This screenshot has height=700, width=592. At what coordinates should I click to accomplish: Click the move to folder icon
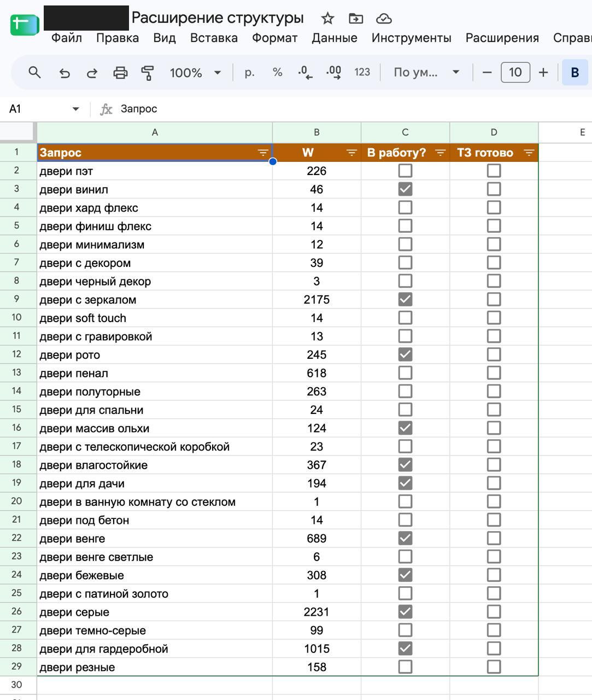click(x=356, y=19)
